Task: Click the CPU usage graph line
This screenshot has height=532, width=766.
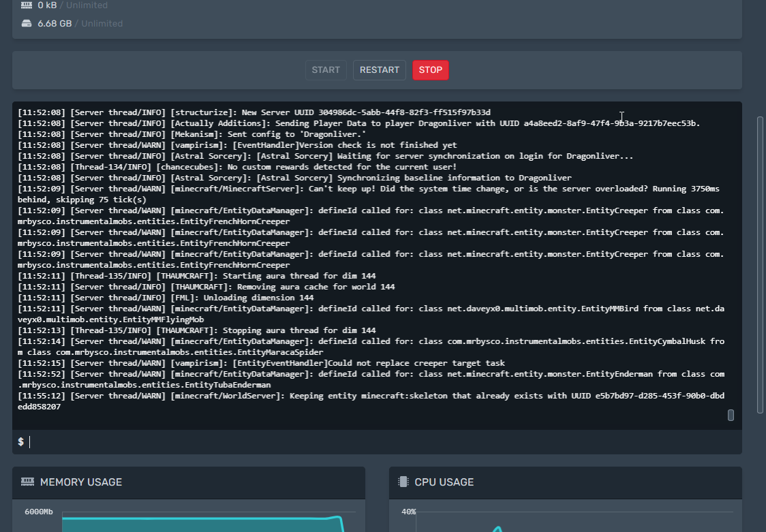Action: (x=498, y=528)
